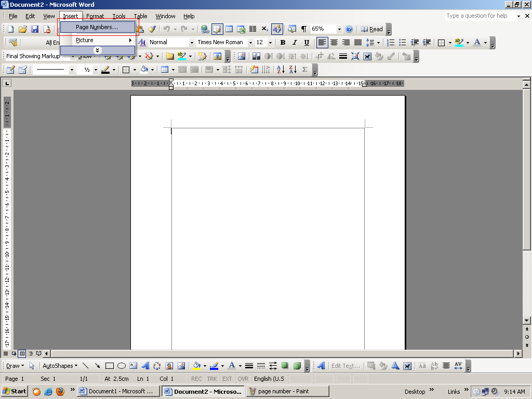Open the Columns button

point(253,29)
